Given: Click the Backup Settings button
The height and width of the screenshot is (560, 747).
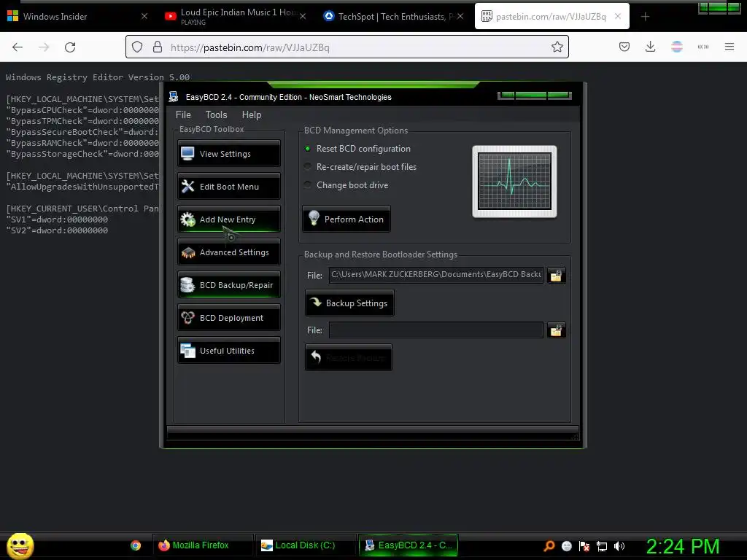Looking at the screenshot, I should click(349, 303).
